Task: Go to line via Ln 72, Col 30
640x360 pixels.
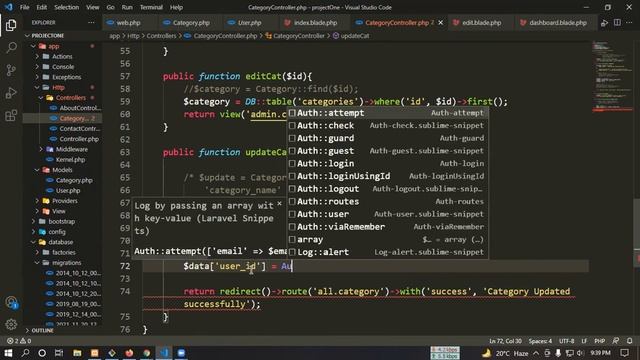Action: (505, 341)
